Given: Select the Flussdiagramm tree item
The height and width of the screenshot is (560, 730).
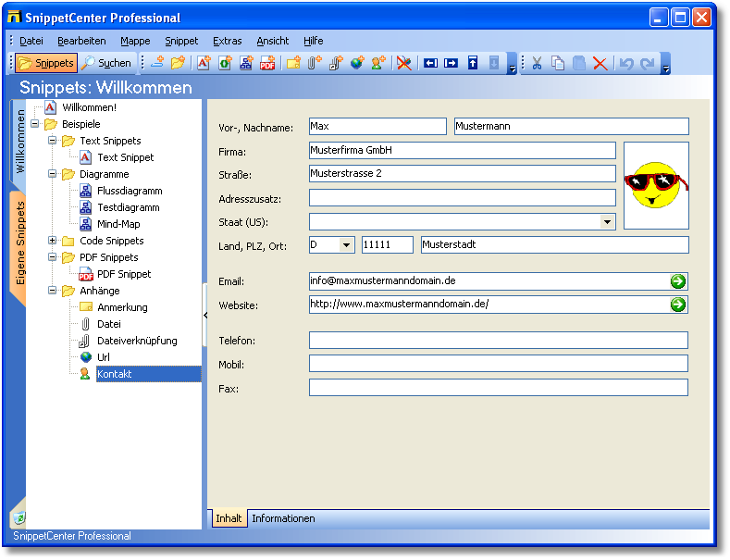Looking at the screenshot, I should [130, 191].
